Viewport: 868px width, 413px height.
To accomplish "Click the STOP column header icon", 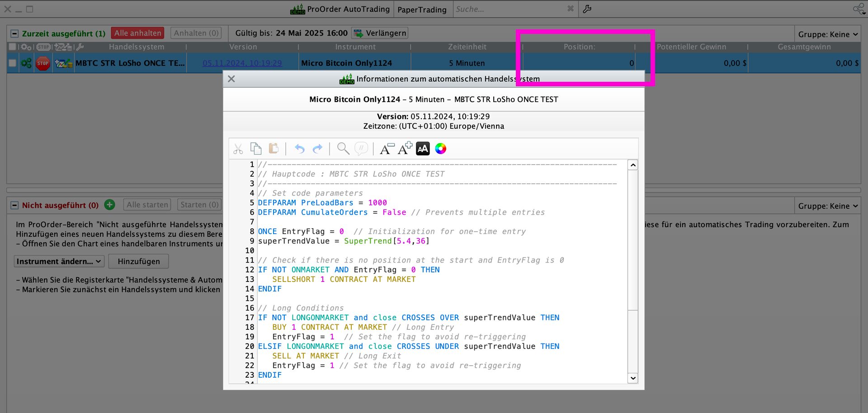I will pos(43,47).
